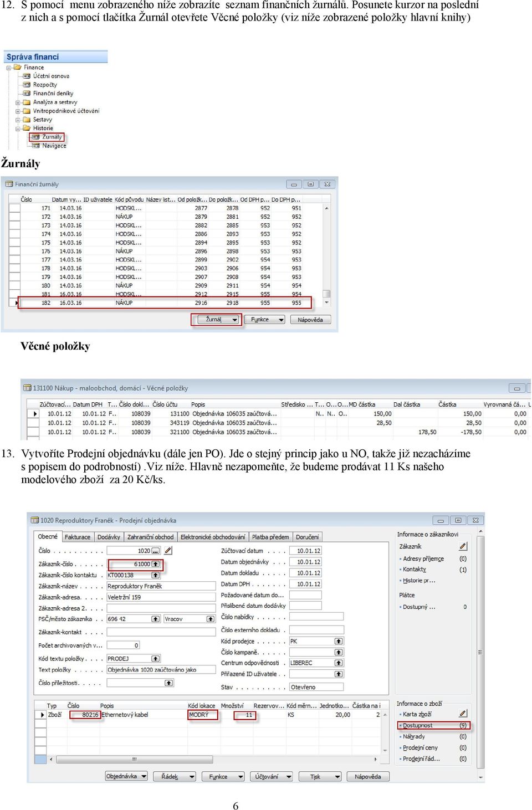Viewport: 532px width, 810px height.
Task: Open lookup arrow for Zákazník-číslo 61000
Action: [156, 564]
